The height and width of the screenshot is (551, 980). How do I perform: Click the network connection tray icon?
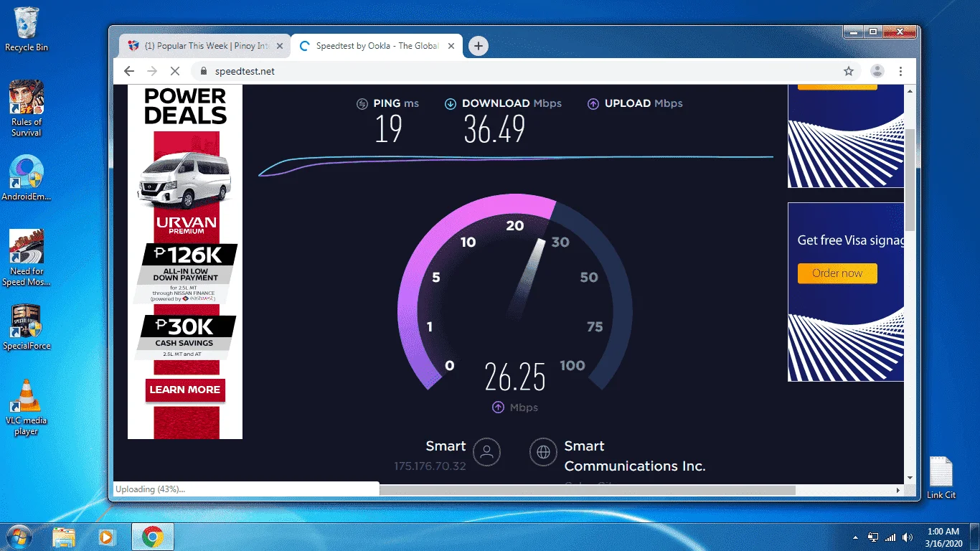(873, 537)
